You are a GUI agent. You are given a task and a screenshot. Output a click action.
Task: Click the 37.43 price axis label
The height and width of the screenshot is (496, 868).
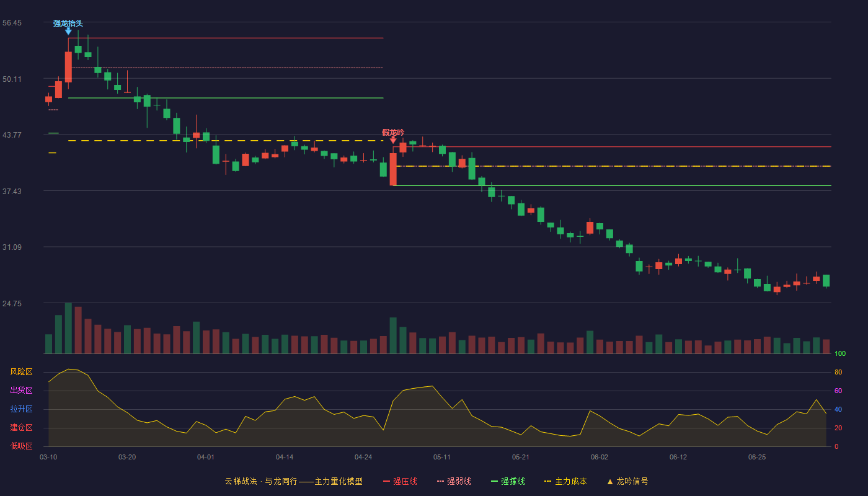[x=12, y=191]
